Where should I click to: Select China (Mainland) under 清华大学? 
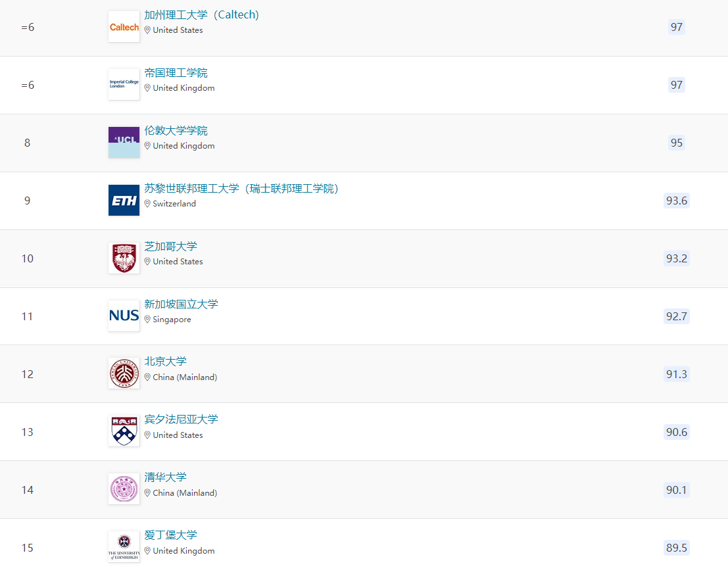tap(185, 493)
